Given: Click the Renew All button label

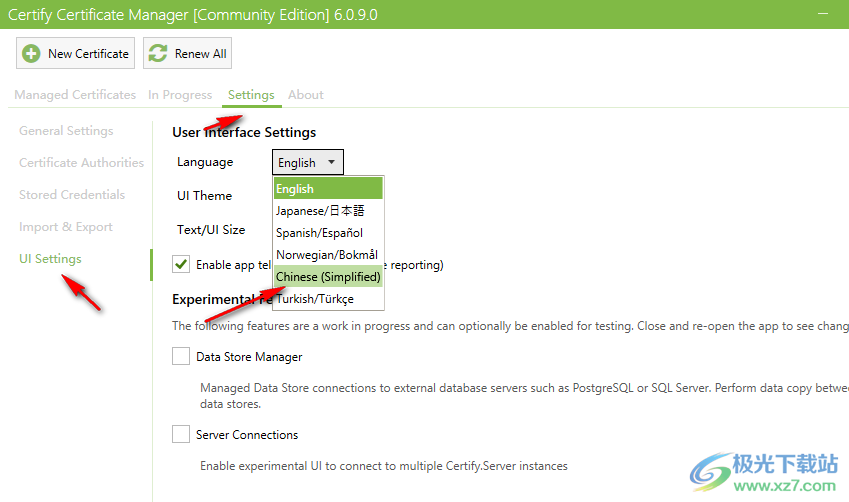Looking at the screenshot, I should coord(200,54).
